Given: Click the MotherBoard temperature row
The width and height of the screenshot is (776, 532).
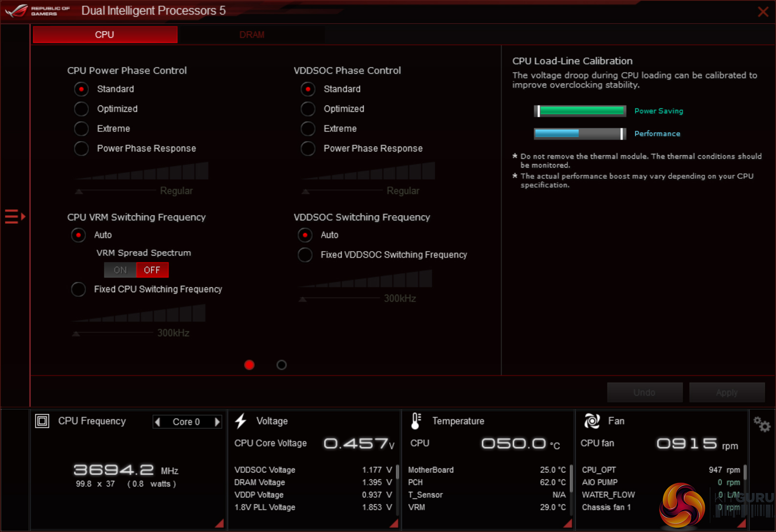Looking at the screenshot, I should click(487, 469).
